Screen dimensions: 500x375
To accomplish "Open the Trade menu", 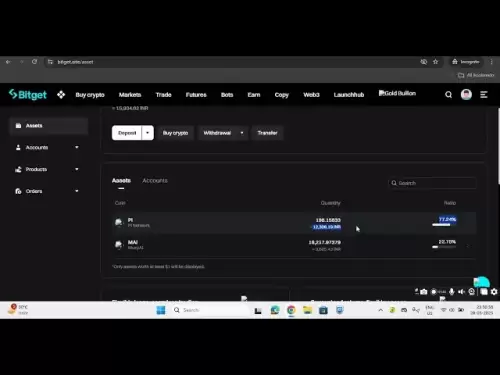I will point(164,95).
